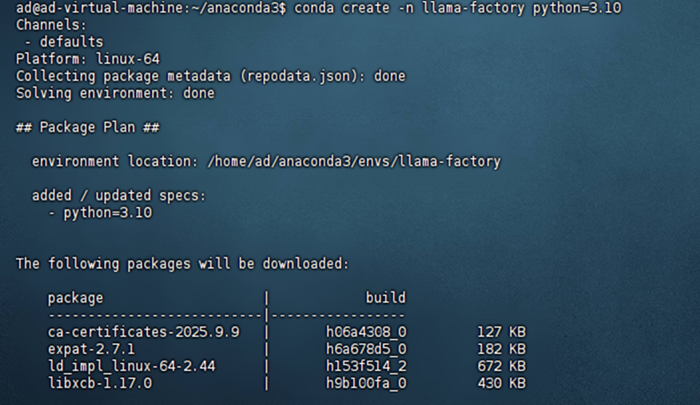700x405 pixels.
Task: Click the expat-2.7.1 package name
Action: point(90,349)
